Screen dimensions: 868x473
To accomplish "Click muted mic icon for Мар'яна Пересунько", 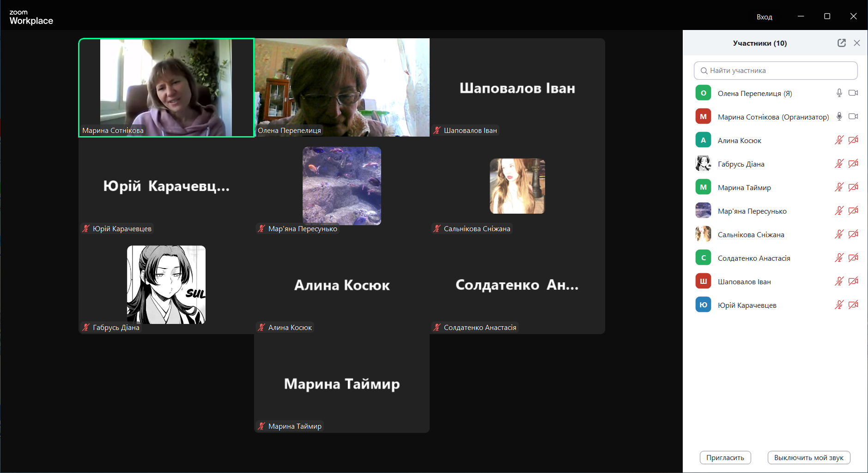I will pos(839,211).
